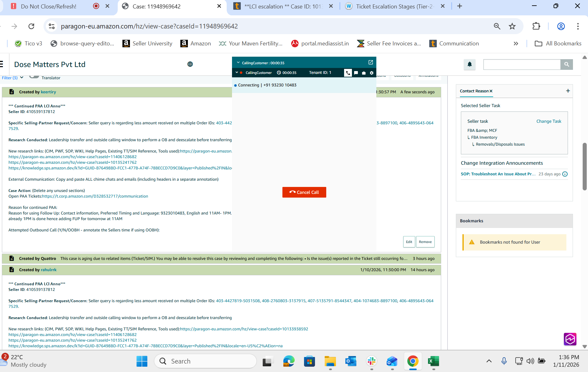
Task: Click the Paragon search magnifier button
Action: (x=567, y=64)
